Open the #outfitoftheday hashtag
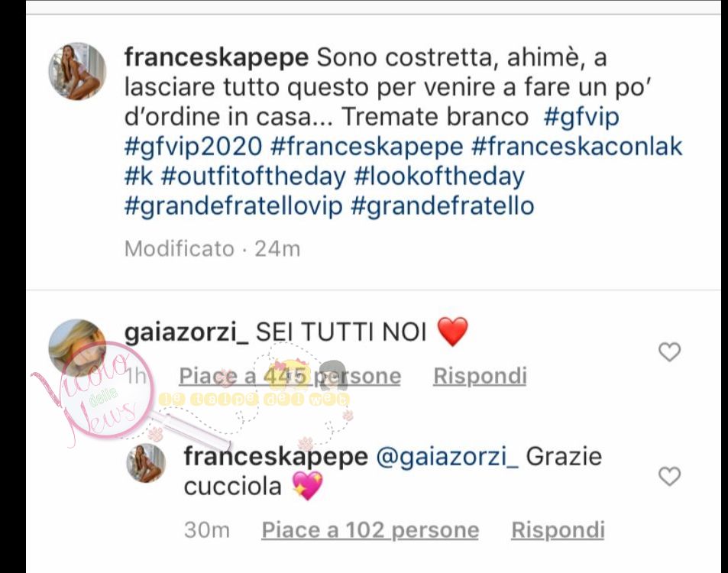Viewport: 728px width, 573px height. point(254,176)
